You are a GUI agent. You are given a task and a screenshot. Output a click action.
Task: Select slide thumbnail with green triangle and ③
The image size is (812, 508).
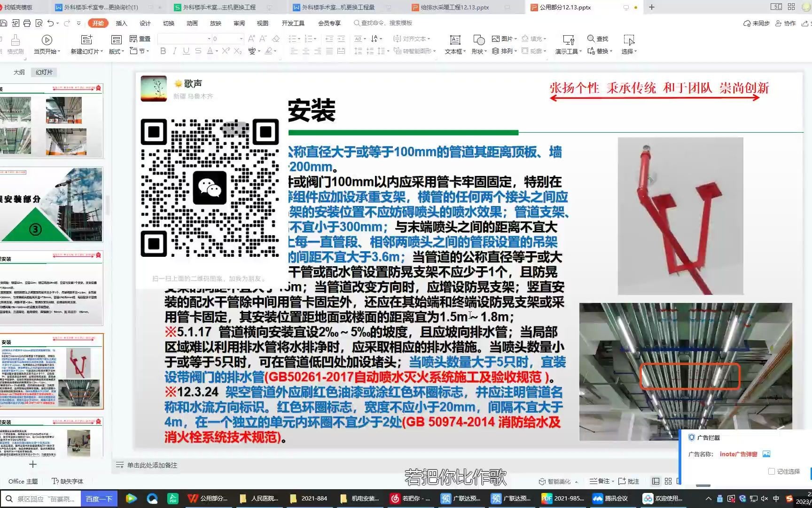pos(51,205)
